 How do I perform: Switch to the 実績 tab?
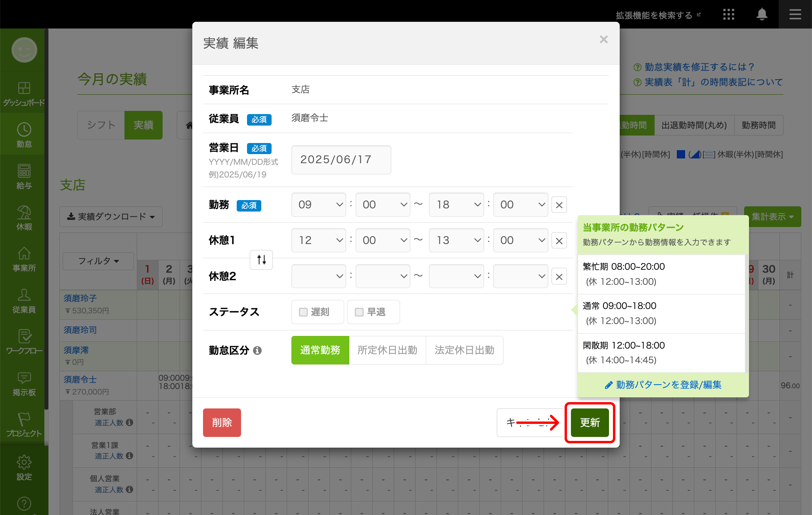pos(144,125)
